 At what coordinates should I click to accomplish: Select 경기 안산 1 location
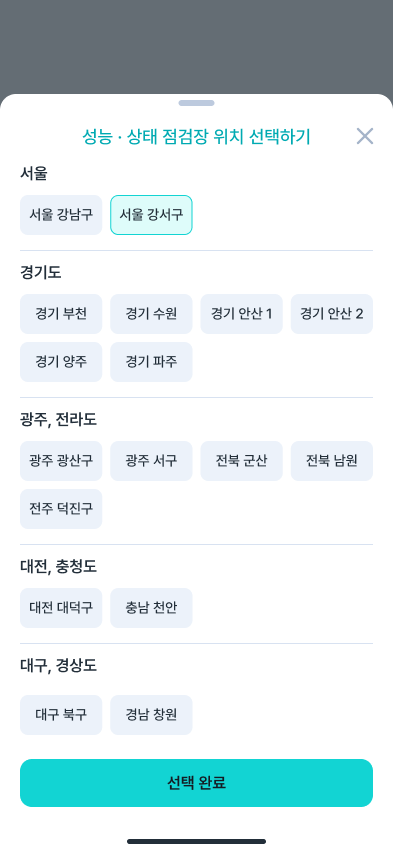pos(241,314)
